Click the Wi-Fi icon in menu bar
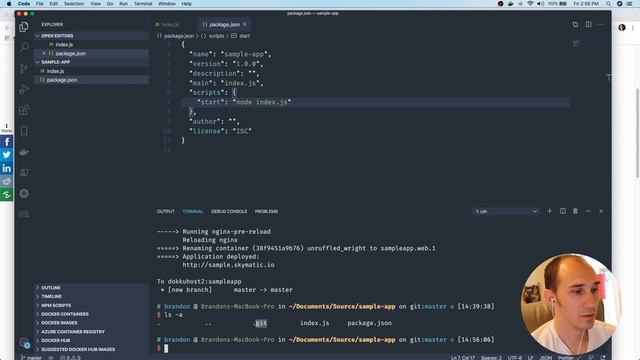 tap(530, 4)
